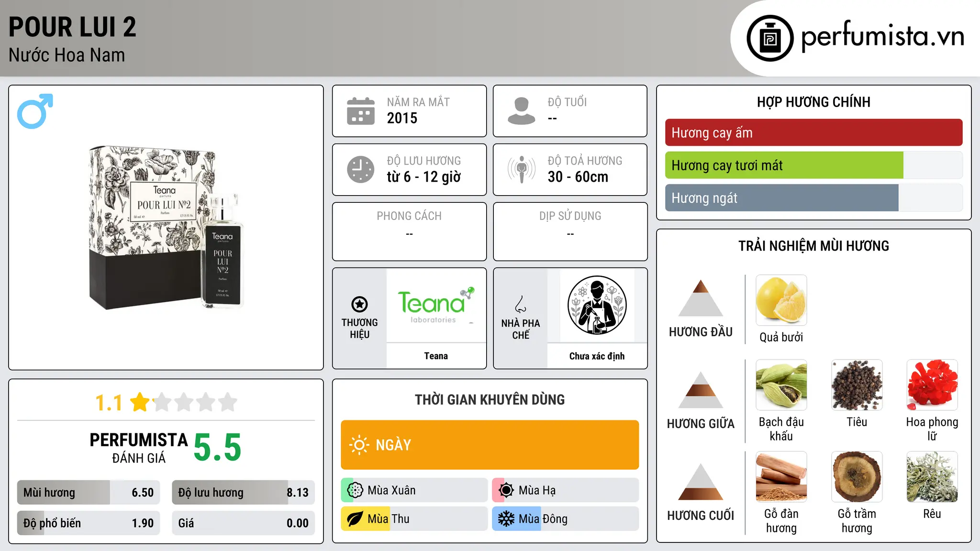The image size is (980, 551).
Task: Click the Pour Lui No2 product photo
Action: pyautogui.click(x=166, y=228)
